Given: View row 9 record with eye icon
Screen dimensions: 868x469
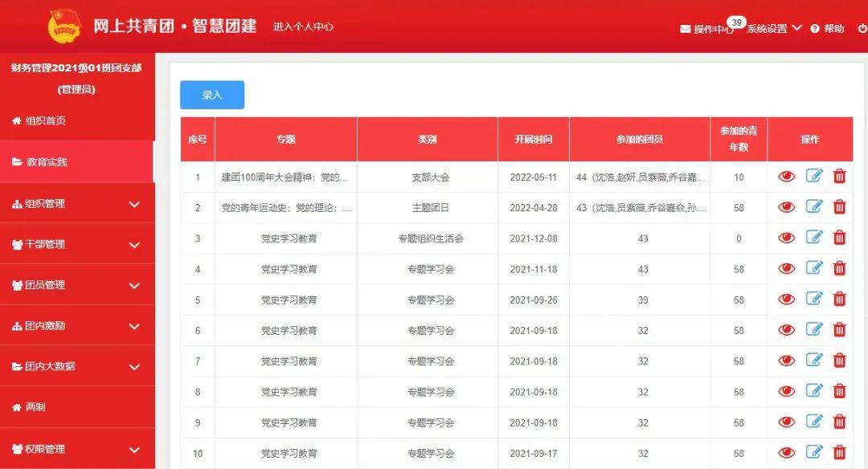Looking at the screenshot, I should tap(787, 422).
